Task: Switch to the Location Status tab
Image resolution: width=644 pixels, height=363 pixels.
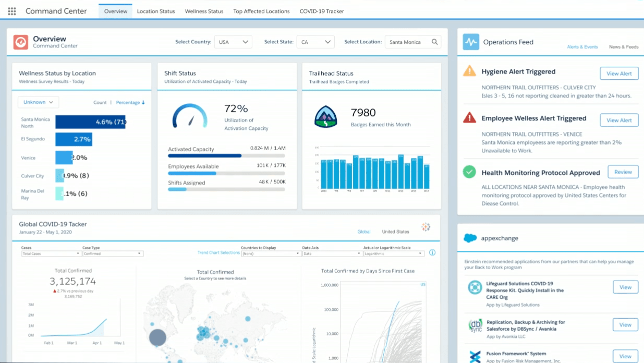Action: (x=156, y=11)
